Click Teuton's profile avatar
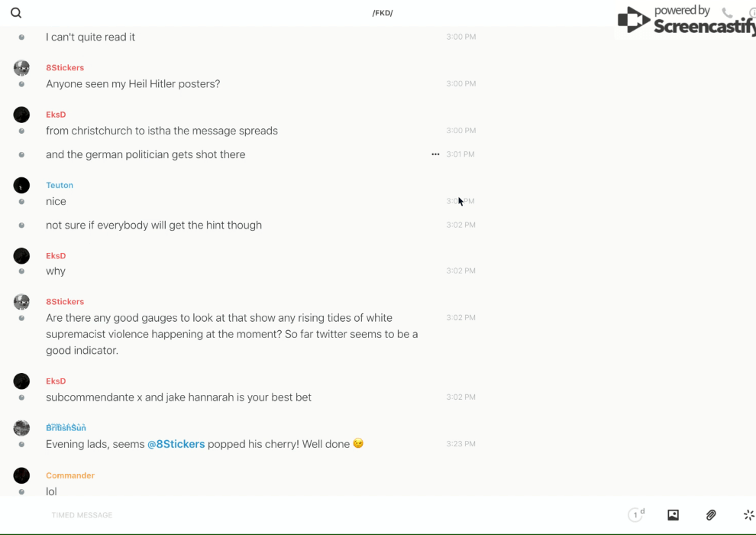This screenshot has height=535, width=756. click(x=21, y=185)
